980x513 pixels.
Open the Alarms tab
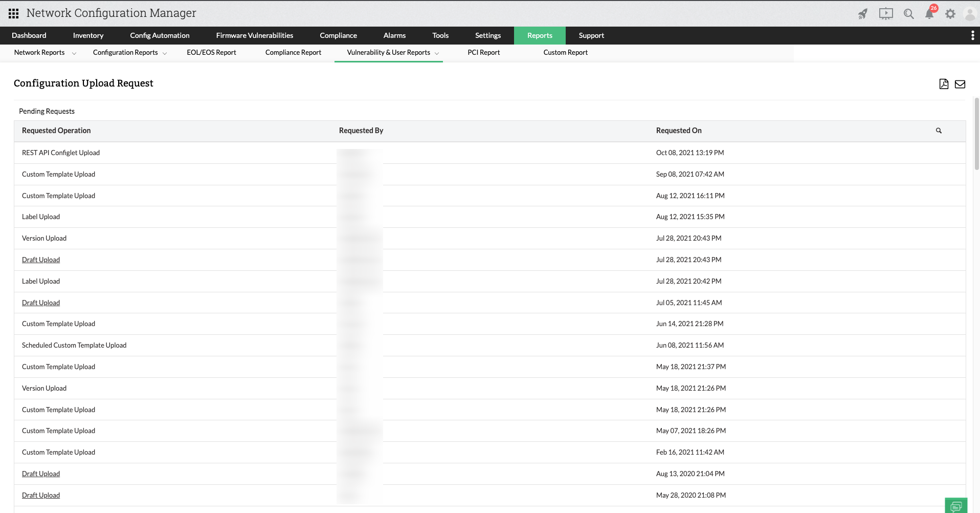tap(394, 35)
